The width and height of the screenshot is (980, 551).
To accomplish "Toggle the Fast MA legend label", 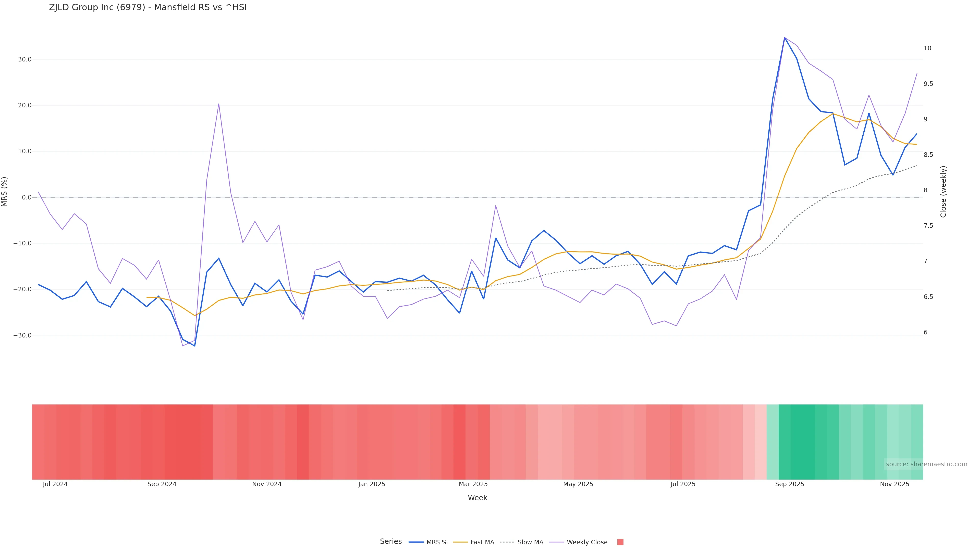I will click(482, 542).
